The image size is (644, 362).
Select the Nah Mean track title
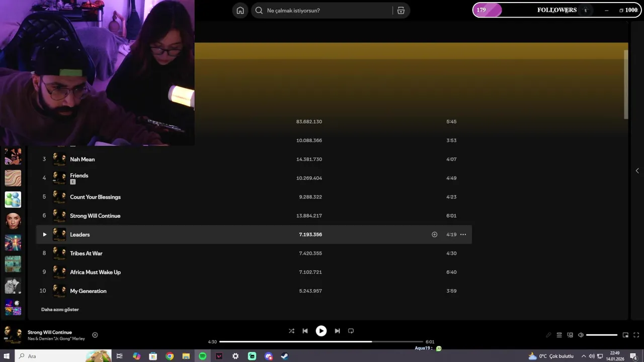pos(82,159)
